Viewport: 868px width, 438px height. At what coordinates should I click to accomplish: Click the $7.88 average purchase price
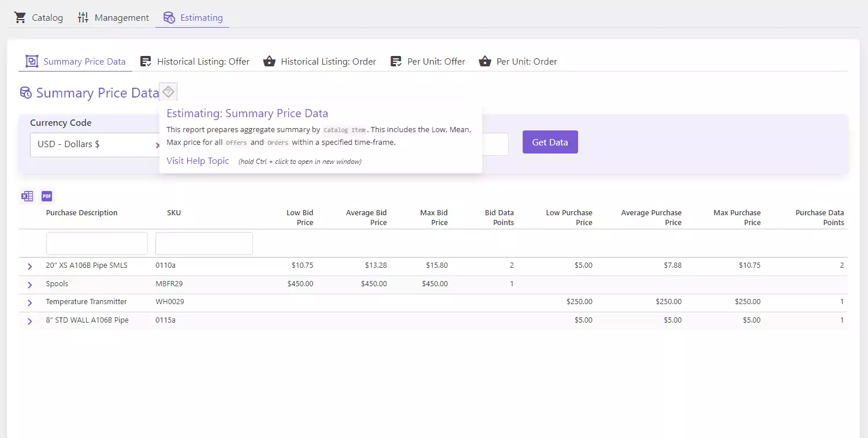pos(673,265)
